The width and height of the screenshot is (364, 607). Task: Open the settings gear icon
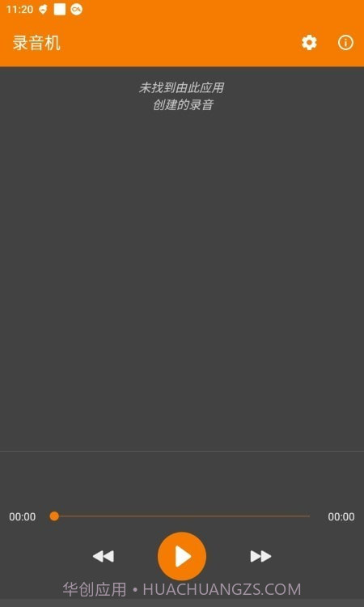[309, 43]
